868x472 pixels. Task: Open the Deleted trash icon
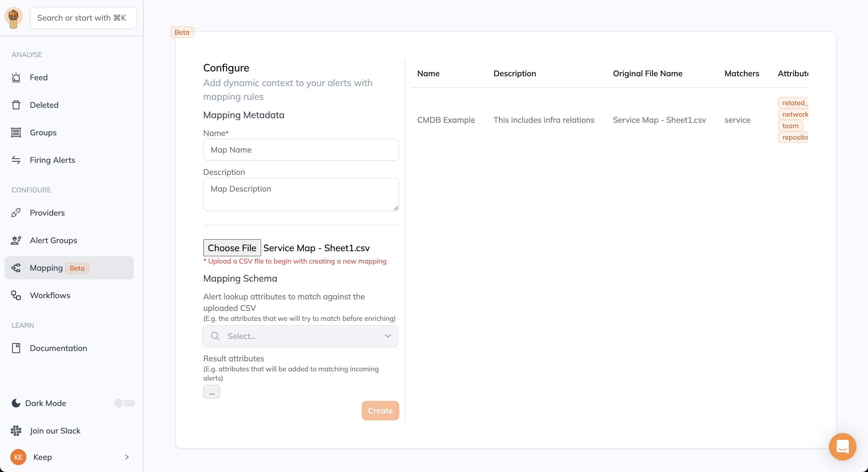pyautogui.click(x=16, y=105)
